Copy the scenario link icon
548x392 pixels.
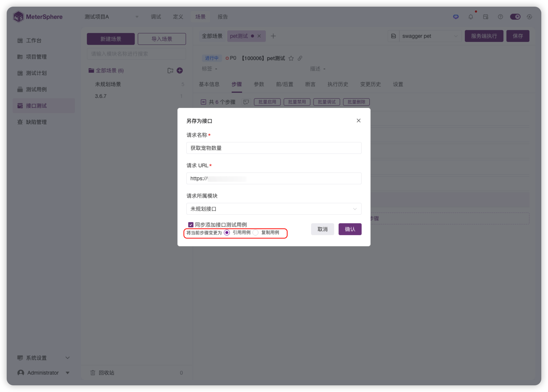[300, 58]
